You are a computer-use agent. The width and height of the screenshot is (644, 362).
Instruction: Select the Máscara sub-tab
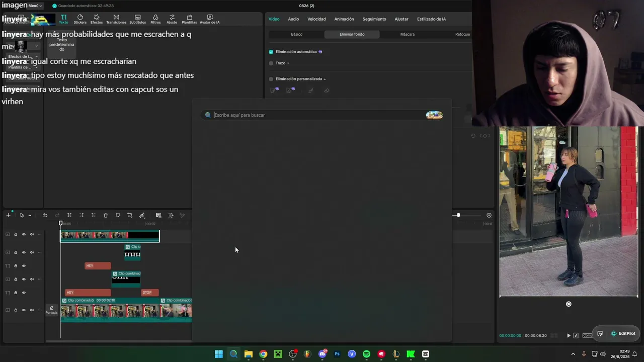(x=408, y=34)
